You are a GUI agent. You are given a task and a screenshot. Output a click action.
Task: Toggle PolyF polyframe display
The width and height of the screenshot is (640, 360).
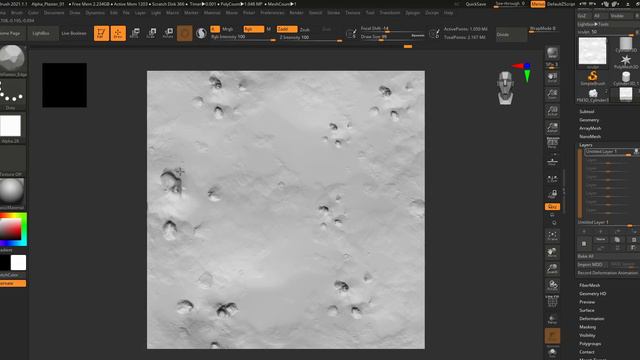pos(552,302)
